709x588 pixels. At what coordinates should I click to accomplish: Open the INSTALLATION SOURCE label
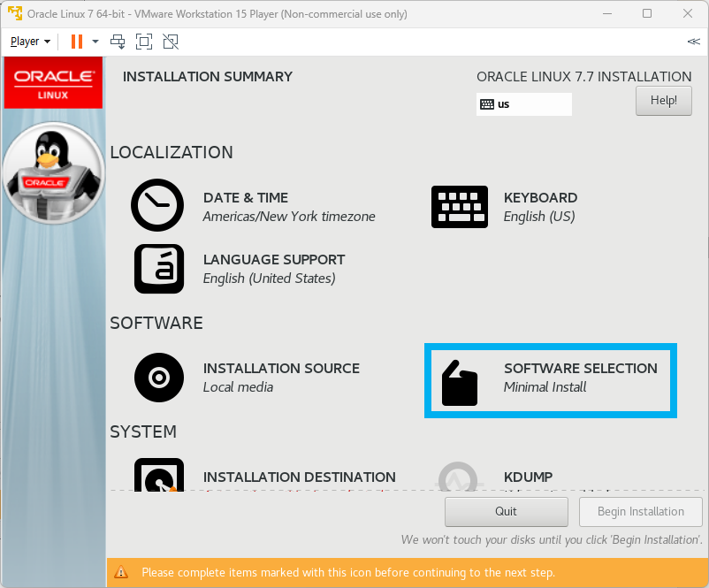tap(281, 368)
